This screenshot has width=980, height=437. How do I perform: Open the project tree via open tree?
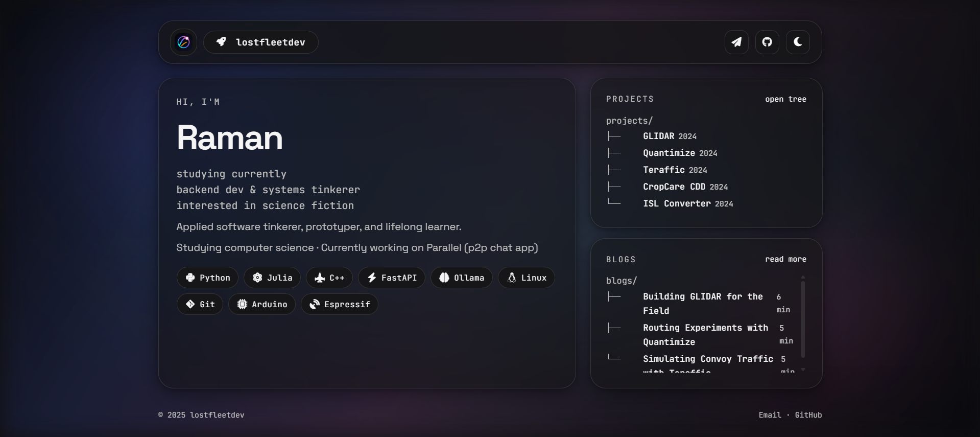coord(785,99)
